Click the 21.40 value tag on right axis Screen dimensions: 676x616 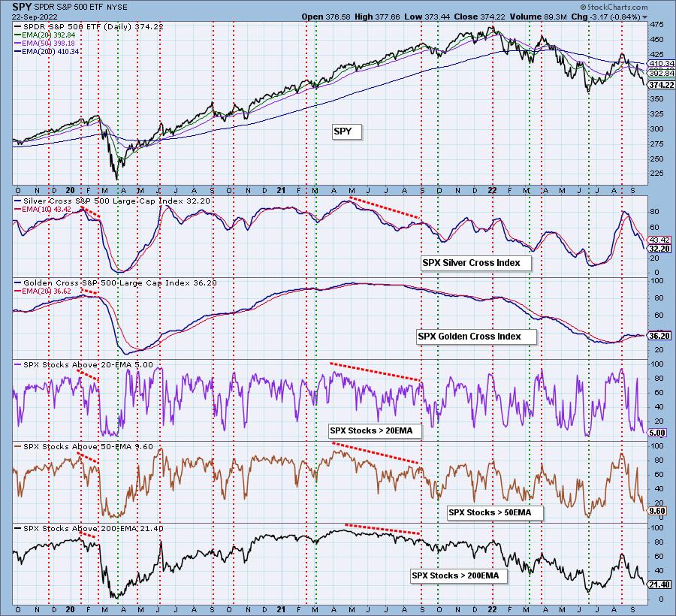pyautogui.click(x=659, y=584)
